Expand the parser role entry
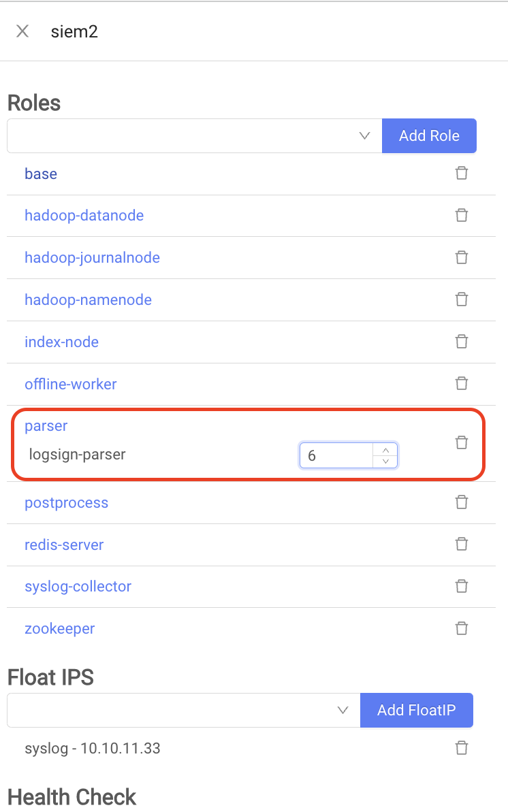The image size is (508, 812). point(46,426)
